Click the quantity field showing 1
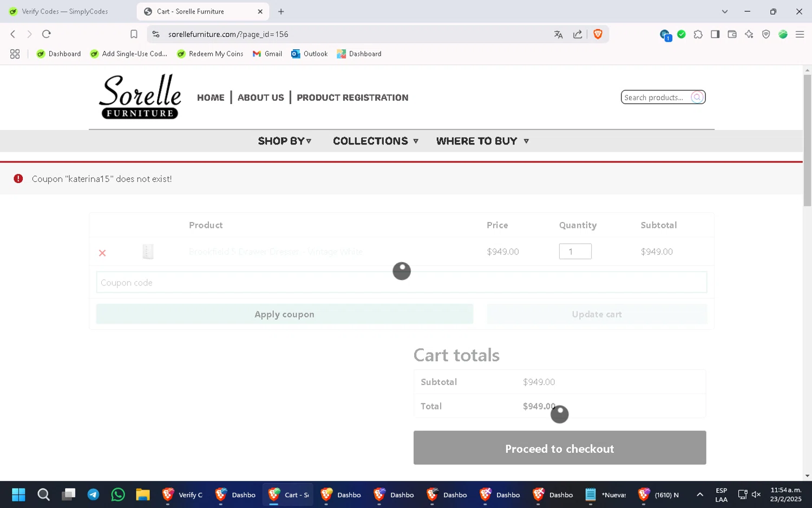Viewport: 812px width, 508px height. click(x=575, y=251)
